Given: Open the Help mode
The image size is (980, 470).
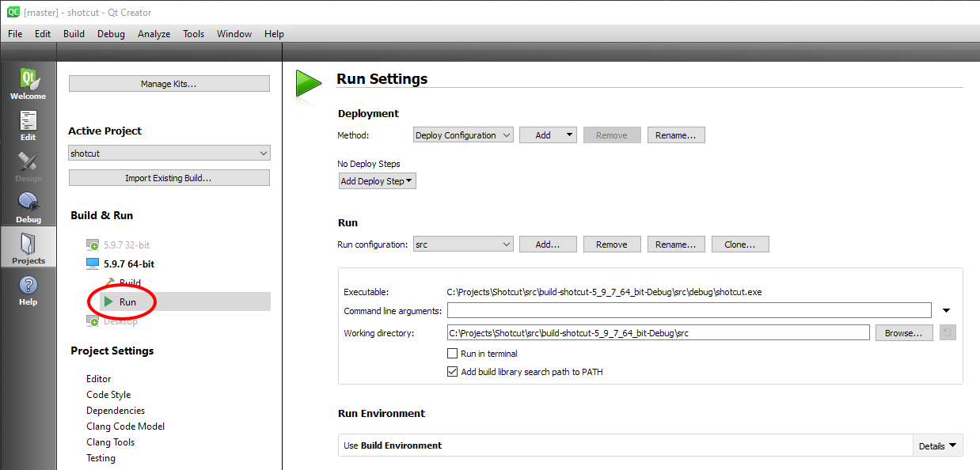Looking at the screenshot, I should [x=28, y=290].
